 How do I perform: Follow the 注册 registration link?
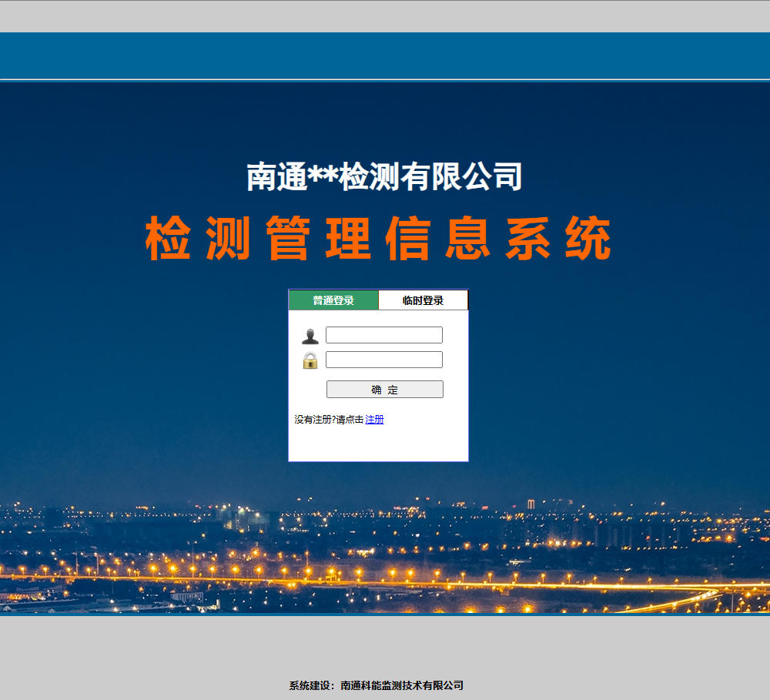coord(374,420)
